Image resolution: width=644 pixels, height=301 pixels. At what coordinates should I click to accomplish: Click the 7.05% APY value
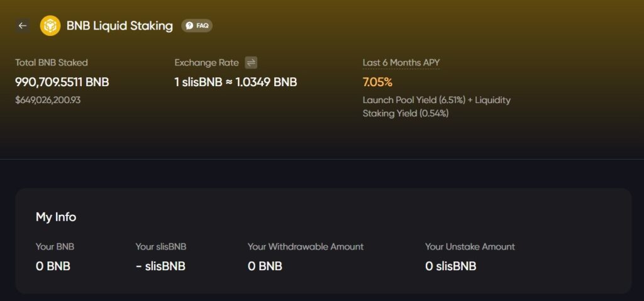377,82
